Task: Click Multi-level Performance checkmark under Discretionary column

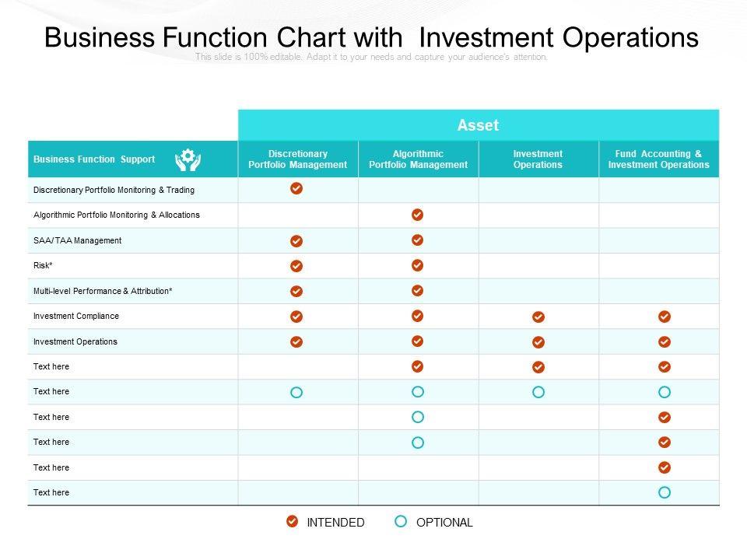Action: [x=296, y=291]
